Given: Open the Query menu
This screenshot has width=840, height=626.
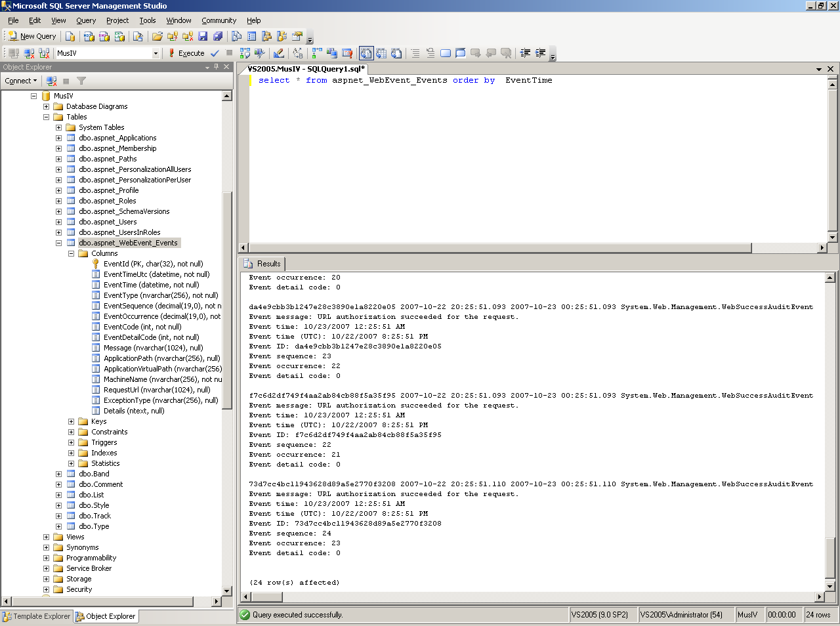Looking at the screenshot, I should (x=86, y=20).
